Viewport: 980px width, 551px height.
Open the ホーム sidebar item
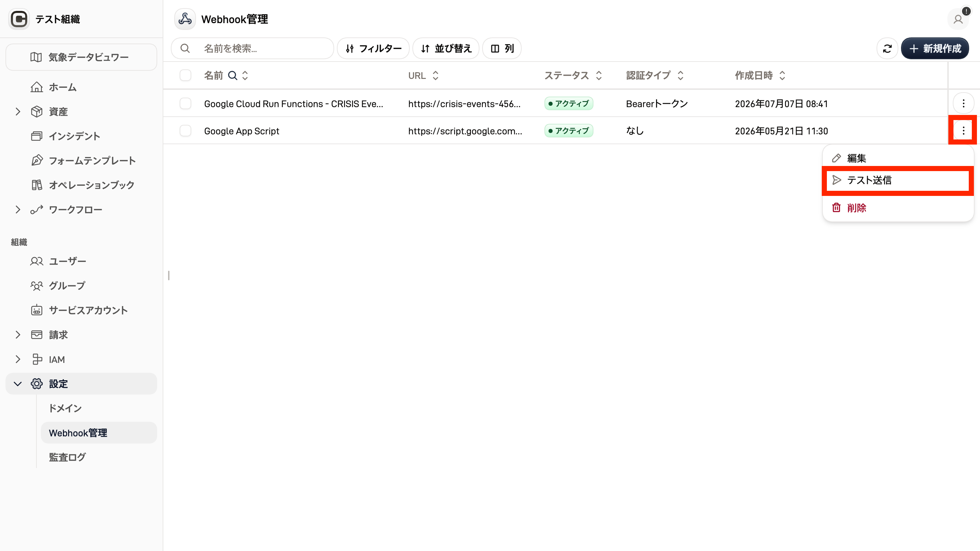click(81, 87)
